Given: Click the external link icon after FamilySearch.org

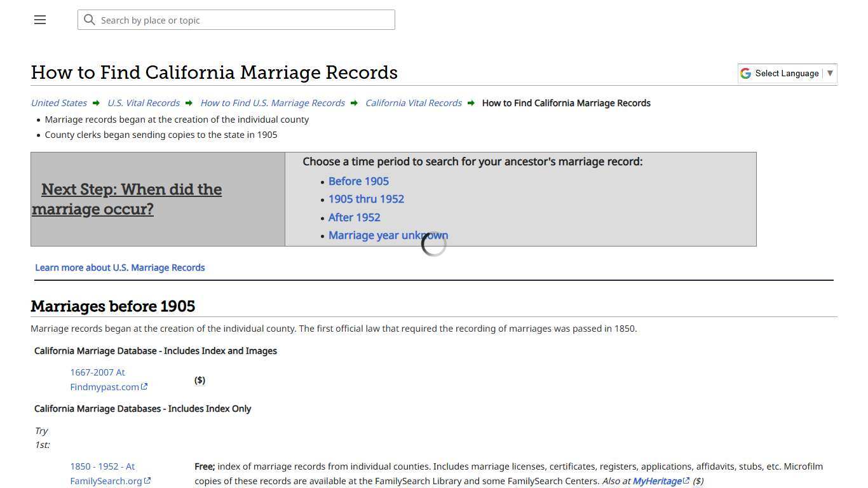Looking at the screenshot, I should 147,481.
